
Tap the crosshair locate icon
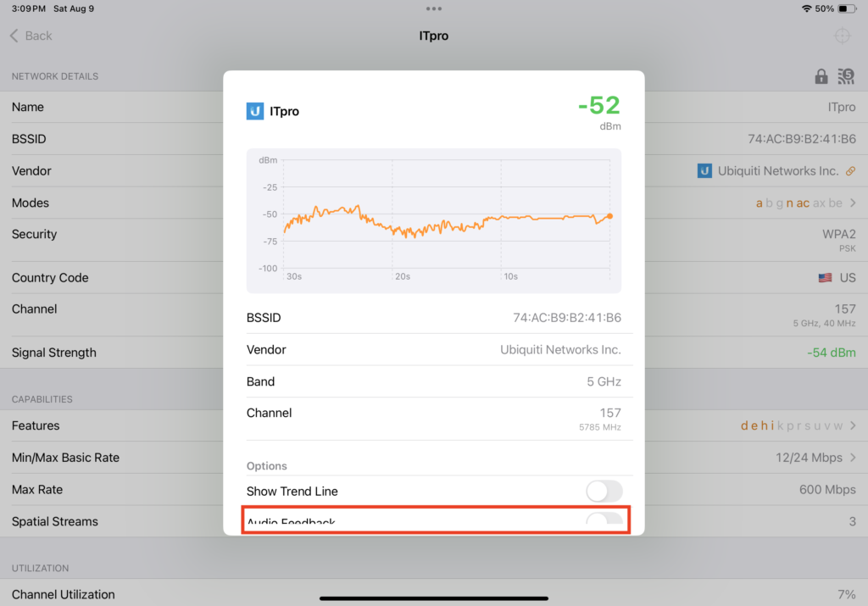(842, 36)
